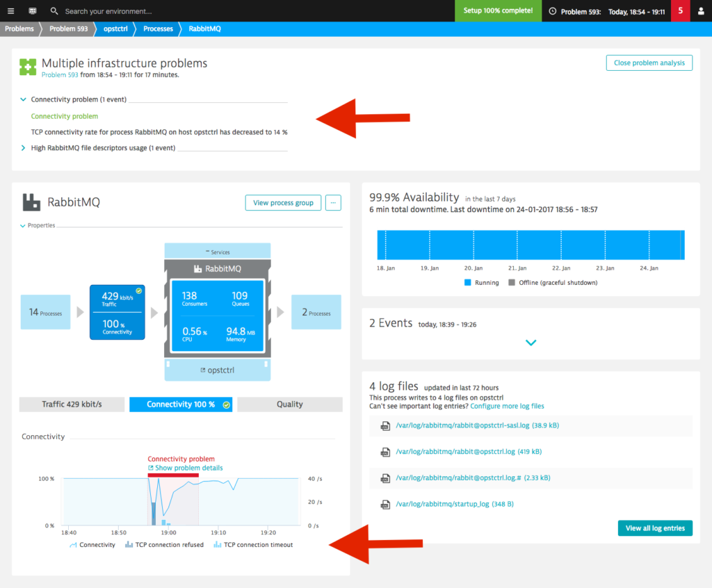712x588 pixels.
Task: Click log icon beside rabbit@opstctrl.log 419 kB
Action: click(385, 452)
